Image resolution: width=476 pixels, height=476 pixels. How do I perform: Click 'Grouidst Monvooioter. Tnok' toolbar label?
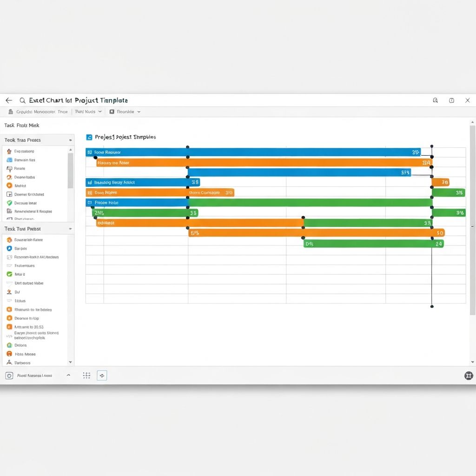pyautogui.click(x=42, y=112)
